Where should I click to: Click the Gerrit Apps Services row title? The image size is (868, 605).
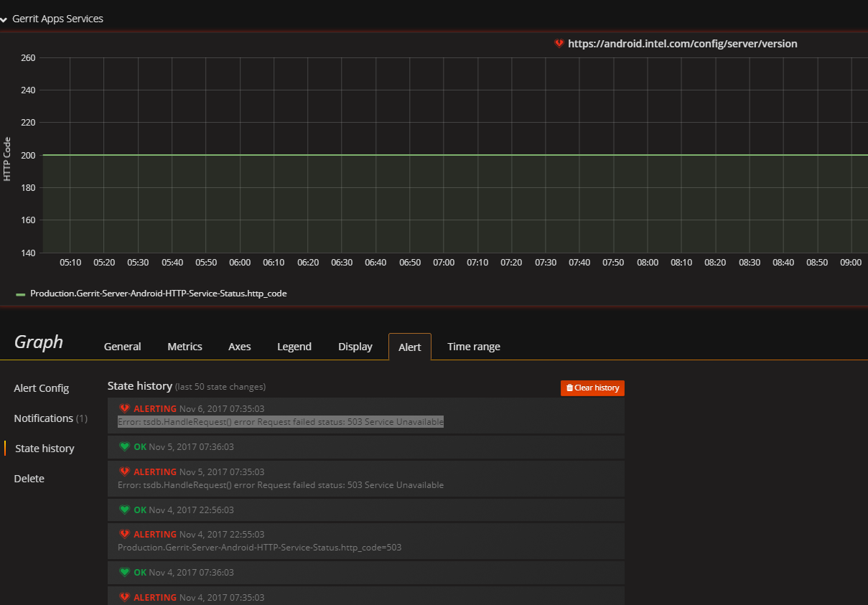(x=57, y=19)
